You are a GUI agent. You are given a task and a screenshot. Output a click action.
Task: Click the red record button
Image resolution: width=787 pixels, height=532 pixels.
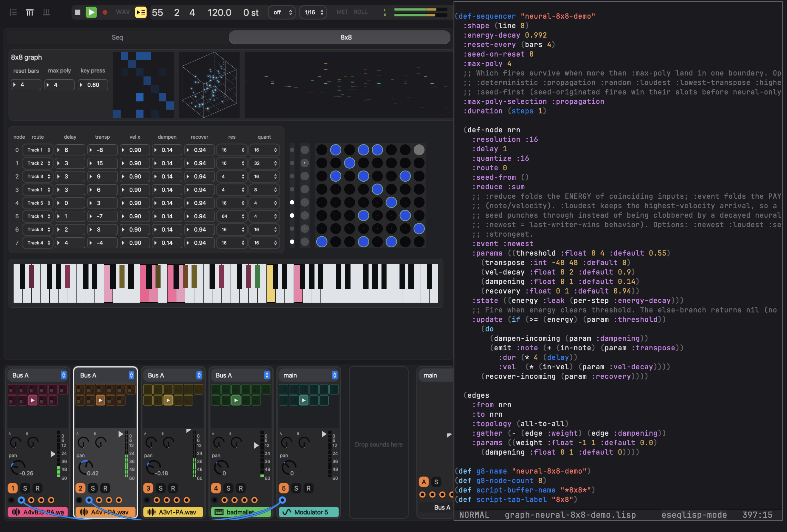[105, 13]
